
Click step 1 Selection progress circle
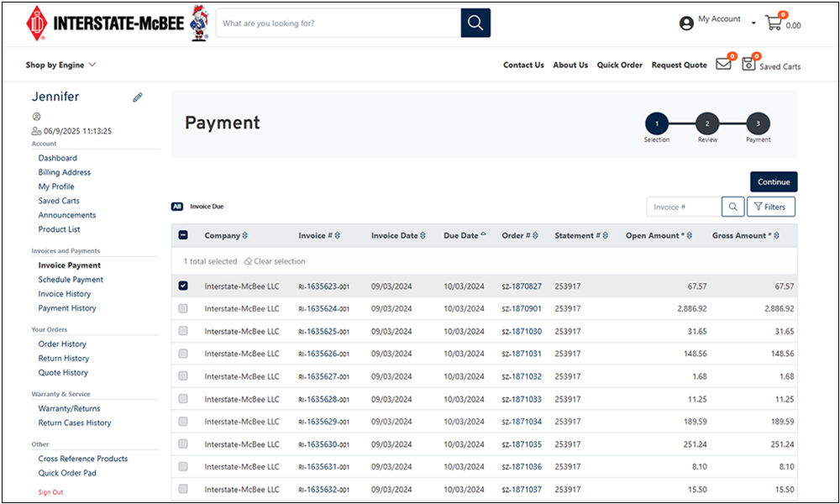click(x=657, y=123)
